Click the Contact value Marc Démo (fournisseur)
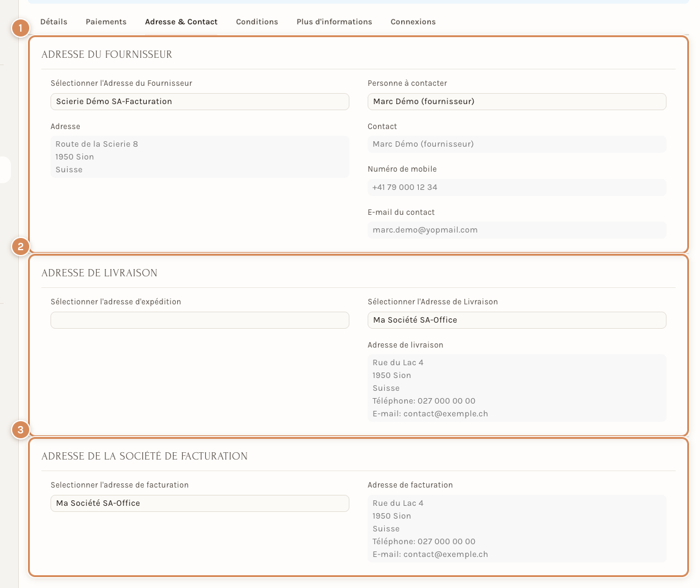The image size is (700, 588). (423, 144)
